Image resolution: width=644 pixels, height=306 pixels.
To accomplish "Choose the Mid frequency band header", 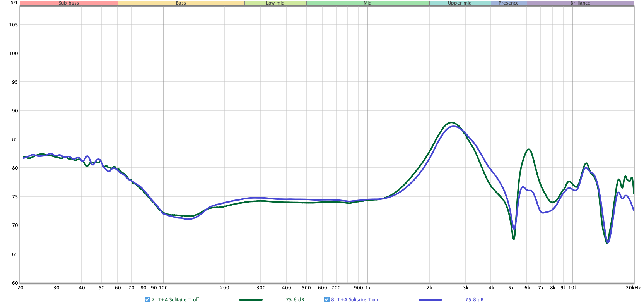I will tap(367, 3).
